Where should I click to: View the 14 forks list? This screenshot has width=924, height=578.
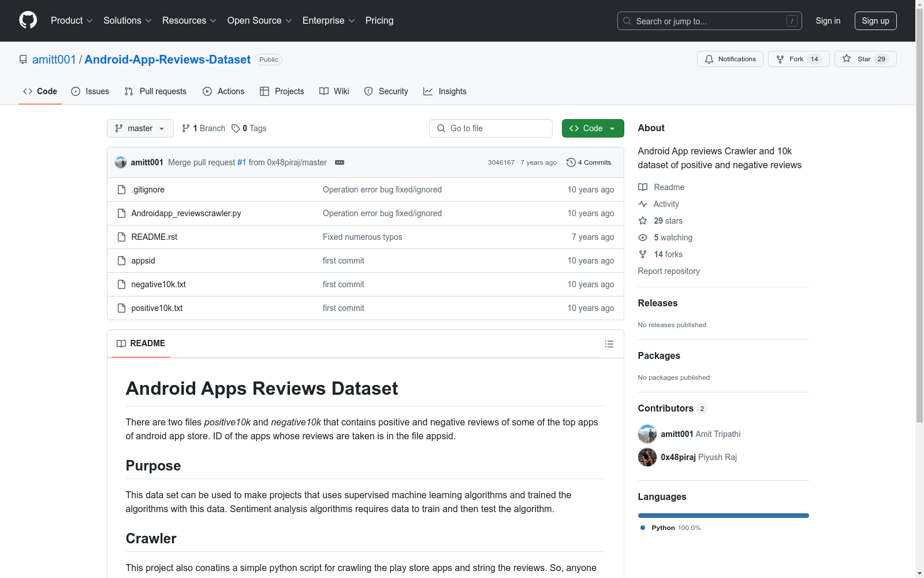pyautogui.click(x=661, y=254)
